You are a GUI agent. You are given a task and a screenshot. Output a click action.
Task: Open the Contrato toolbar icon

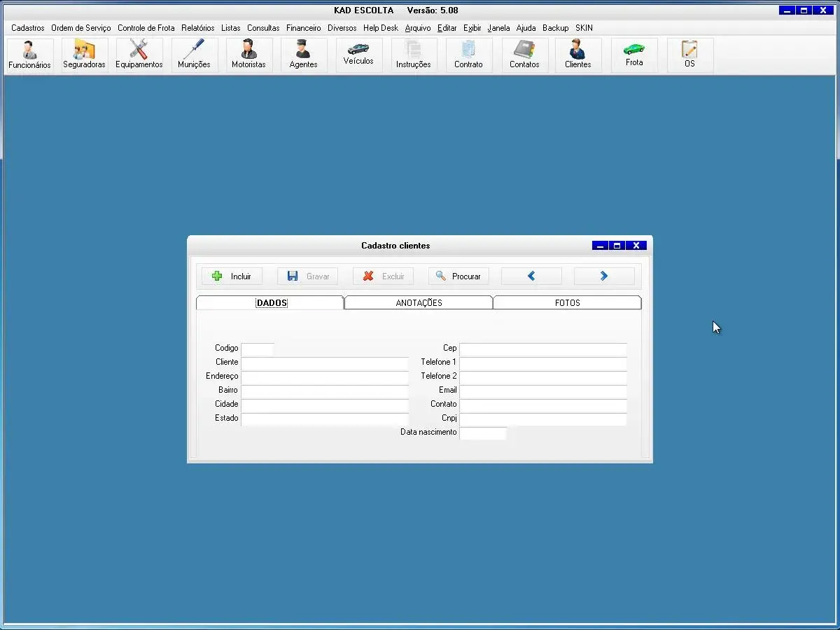[468, 55]
